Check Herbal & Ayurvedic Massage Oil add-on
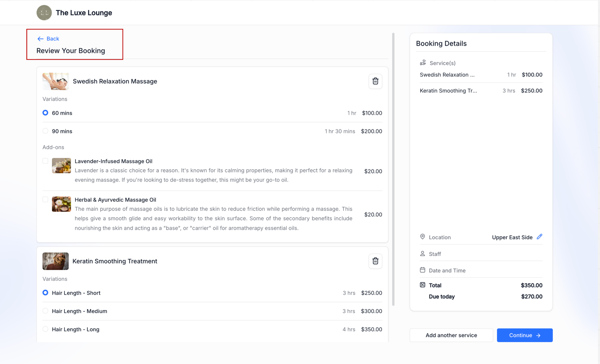 point(45,199)
